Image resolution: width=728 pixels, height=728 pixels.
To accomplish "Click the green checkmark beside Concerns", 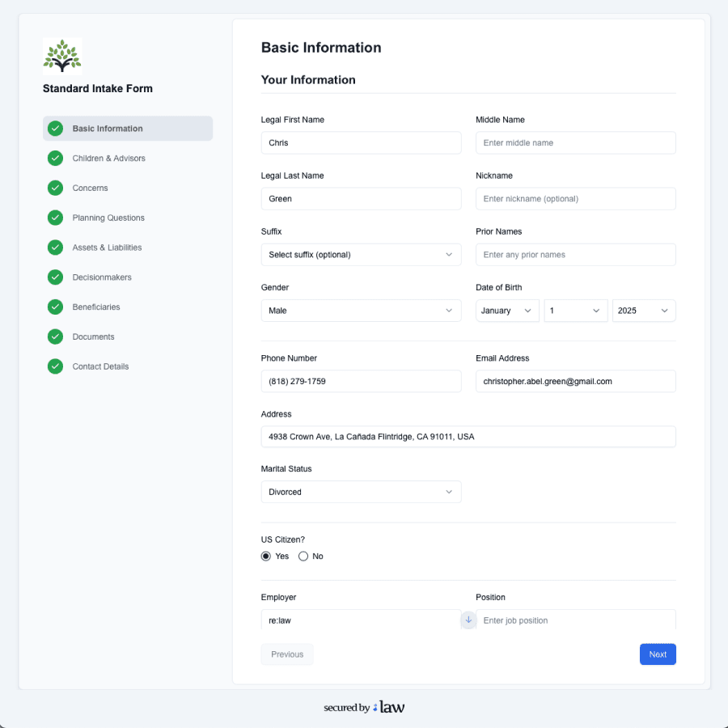I will pos(55,188).
